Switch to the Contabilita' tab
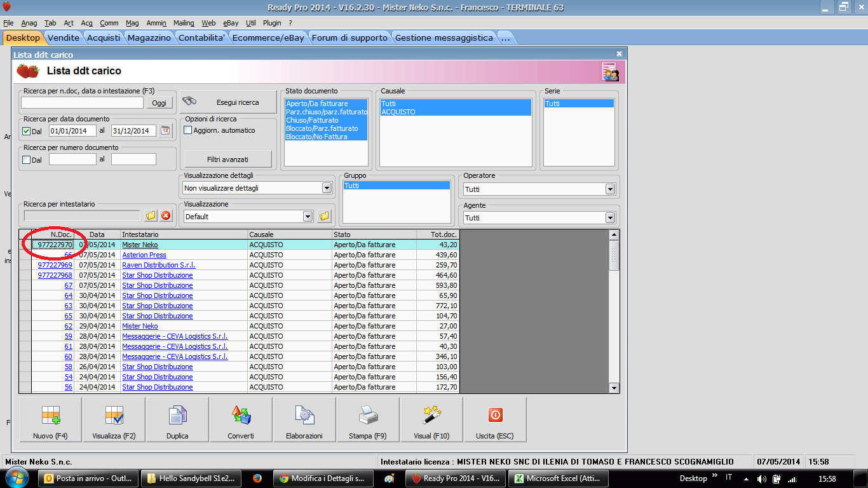The width and height of the screenshot is (868, 488). pyautogui.click(x=202, y=37)
